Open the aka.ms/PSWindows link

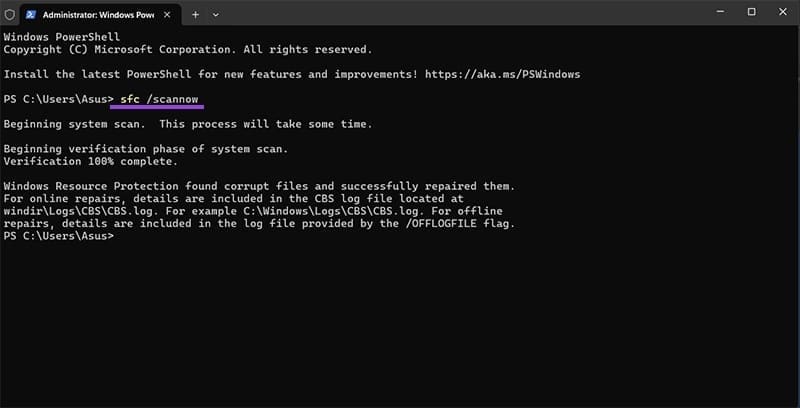point(504,74)
